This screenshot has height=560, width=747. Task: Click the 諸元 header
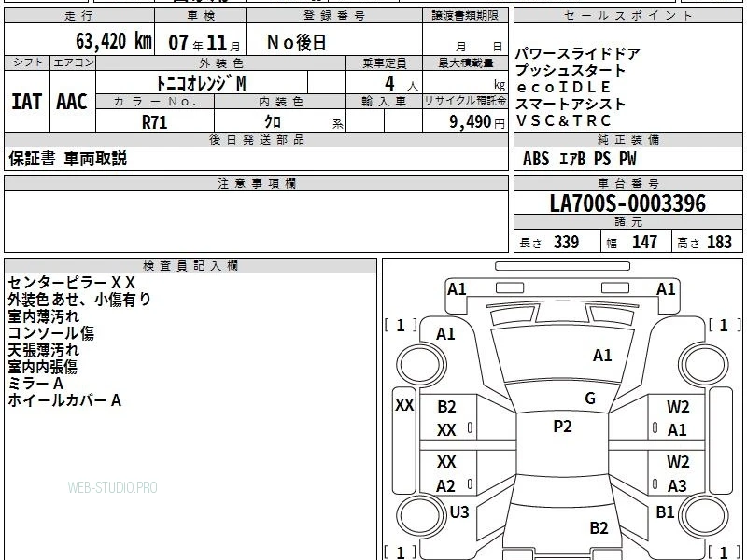click(x=627, y=221)
